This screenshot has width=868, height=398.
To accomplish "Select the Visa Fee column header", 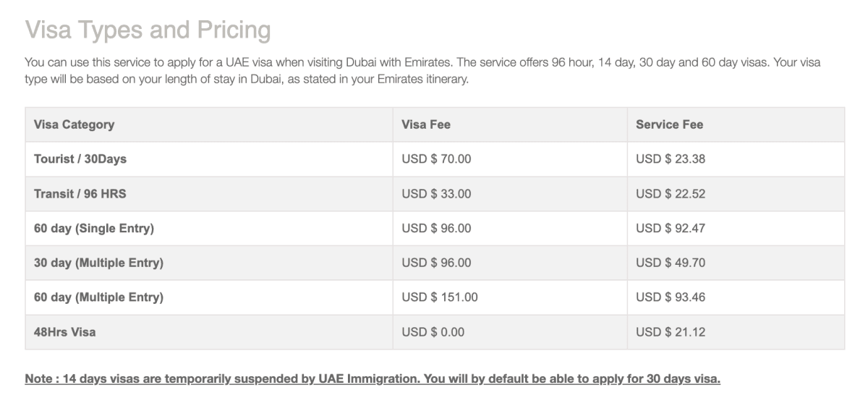I will tap(426, 124).
